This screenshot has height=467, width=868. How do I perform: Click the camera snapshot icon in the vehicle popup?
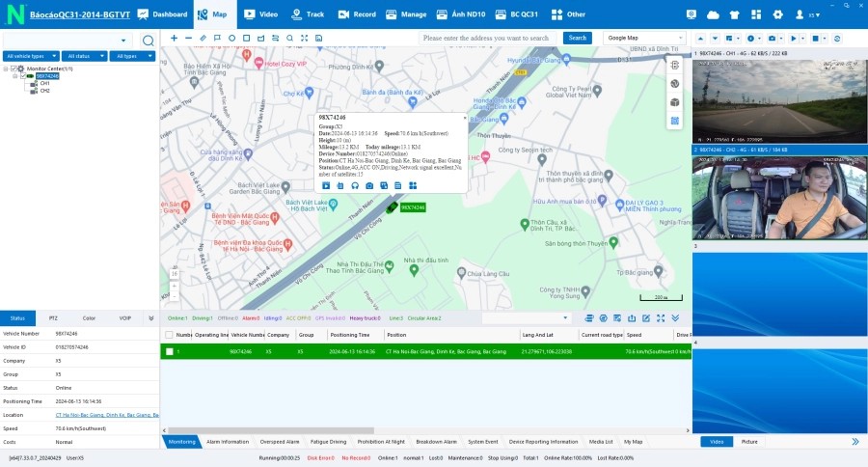coord(369,185)
